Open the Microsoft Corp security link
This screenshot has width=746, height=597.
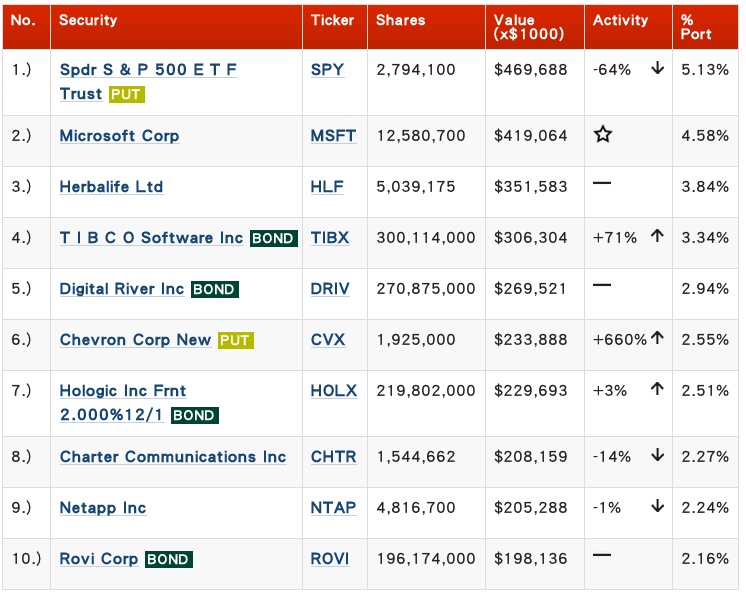119,136
